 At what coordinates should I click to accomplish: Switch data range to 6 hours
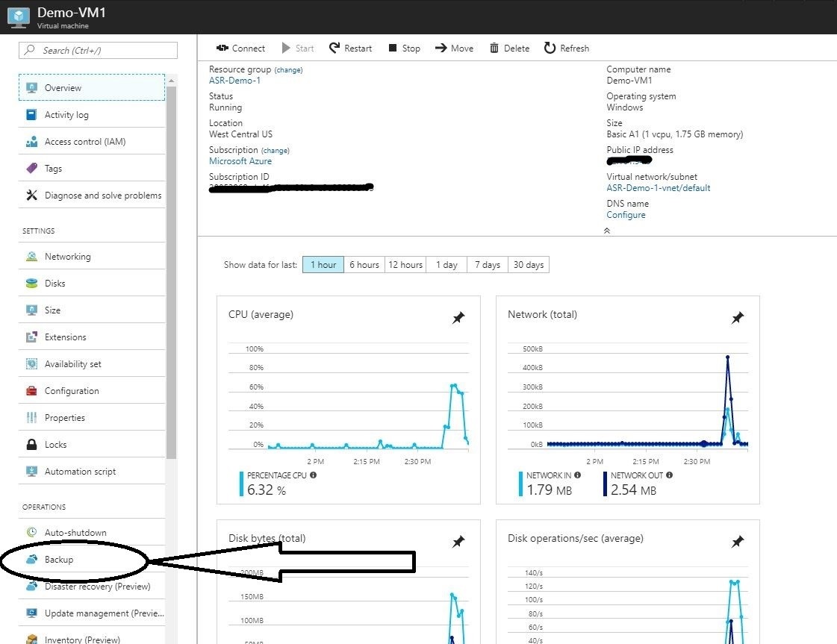click(364, 264)
